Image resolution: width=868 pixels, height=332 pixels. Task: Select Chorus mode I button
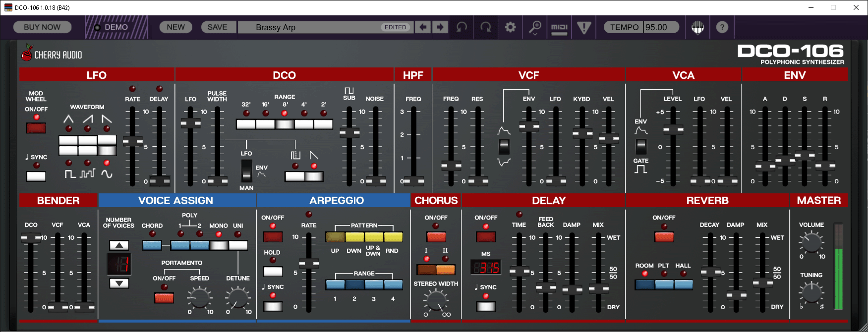[x=426, y=270]
